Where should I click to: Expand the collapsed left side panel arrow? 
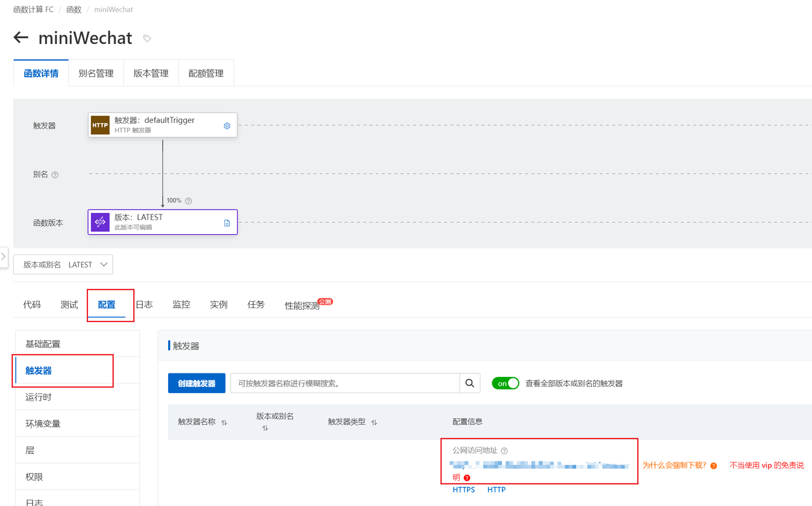pyautogui.click(x=3, y=257)
